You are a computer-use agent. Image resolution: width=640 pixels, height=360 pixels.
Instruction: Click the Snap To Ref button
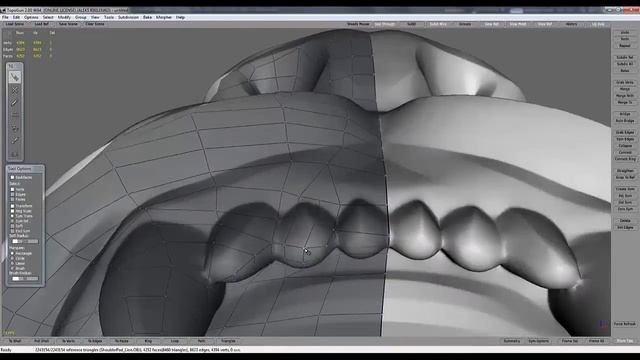click(625, 177)
